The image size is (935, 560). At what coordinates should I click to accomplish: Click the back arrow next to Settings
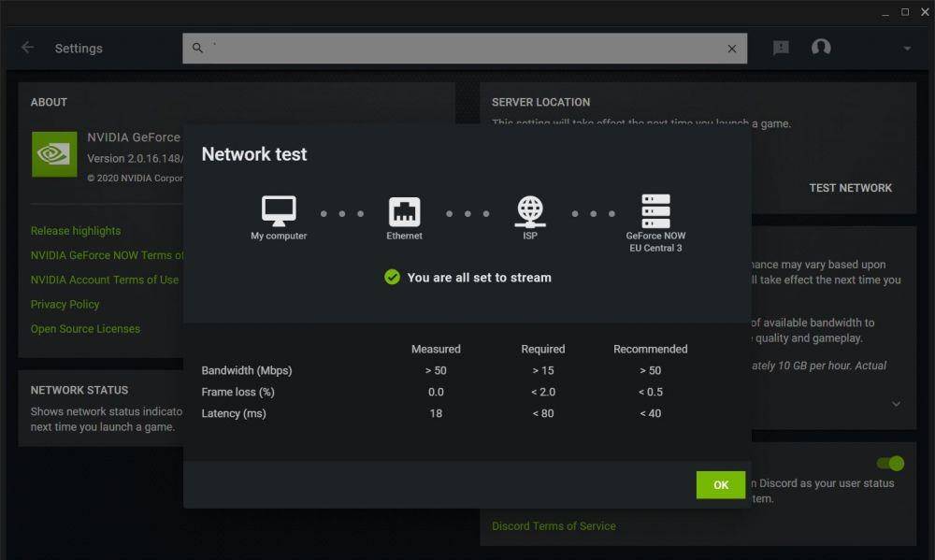27,48
